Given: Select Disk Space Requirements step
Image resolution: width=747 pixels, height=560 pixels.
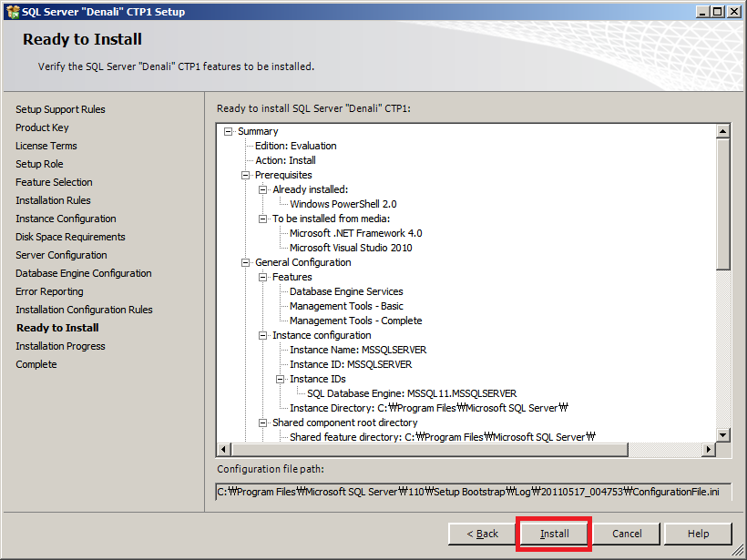Looking at the screenshot, I should point(70,237).
